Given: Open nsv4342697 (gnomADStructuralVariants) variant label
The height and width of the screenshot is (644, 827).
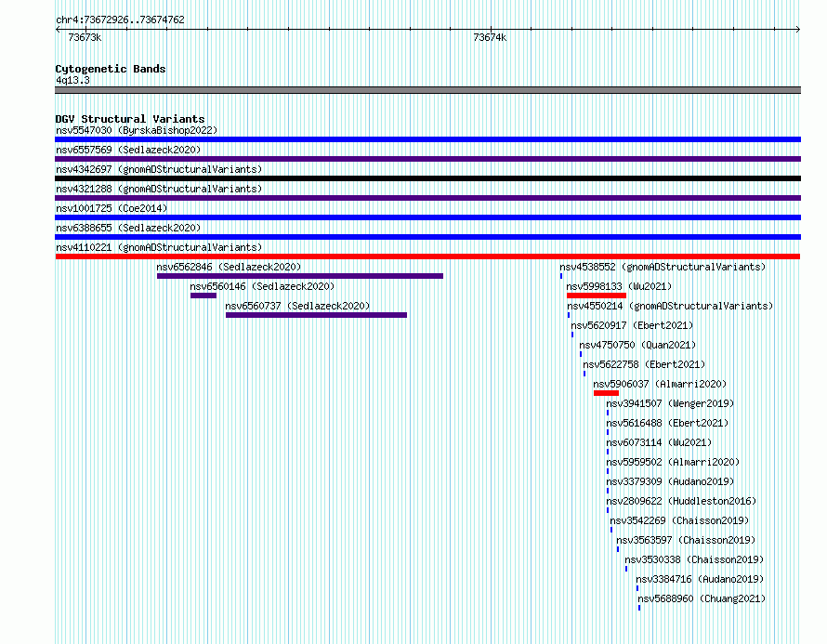Looking at the screenshot, I should [159, 169].
